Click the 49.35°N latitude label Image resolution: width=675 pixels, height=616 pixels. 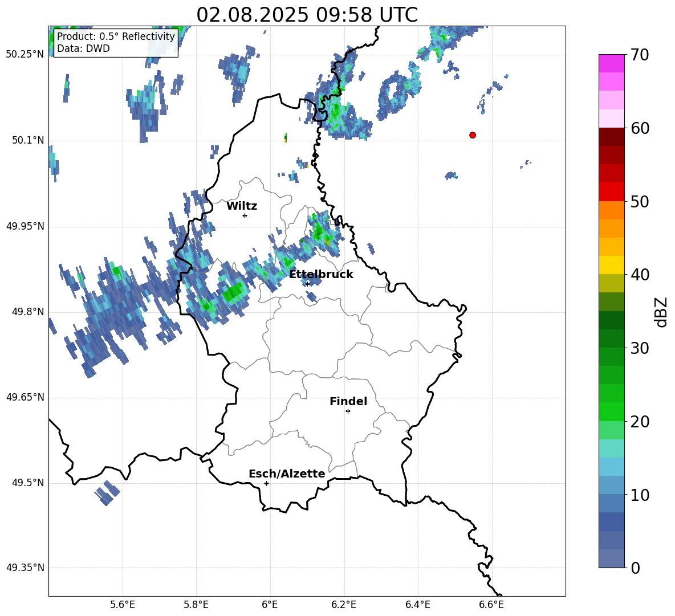click(25, 568)
